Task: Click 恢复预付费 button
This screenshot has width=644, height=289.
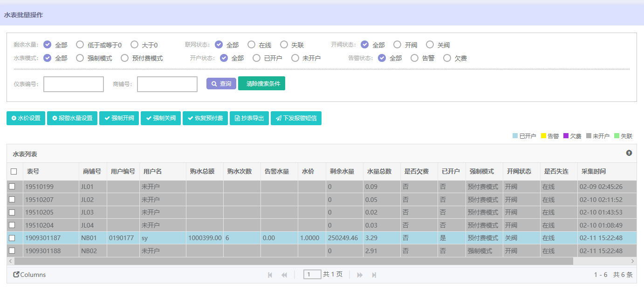Action: 205,118
